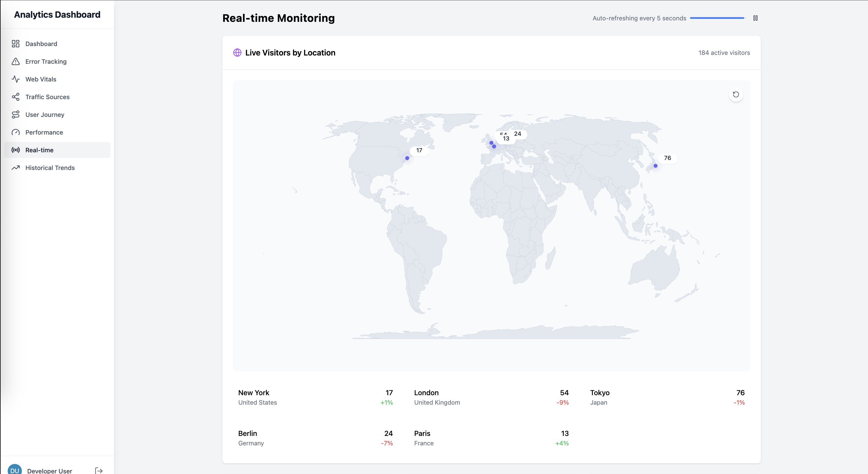Click the Web Vitals sidebar icon
Screen dimensions: 868x474
tap(16, 79)
